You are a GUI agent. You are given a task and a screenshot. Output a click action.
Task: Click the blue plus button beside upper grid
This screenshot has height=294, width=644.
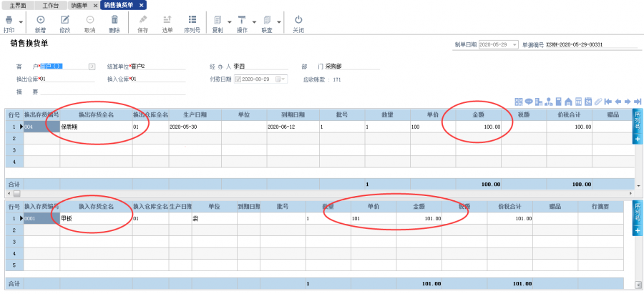[x=638, y=139]
